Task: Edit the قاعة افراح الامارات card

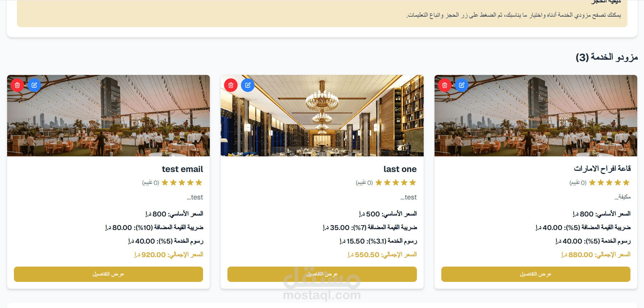Action: click(x=462, y=85)
